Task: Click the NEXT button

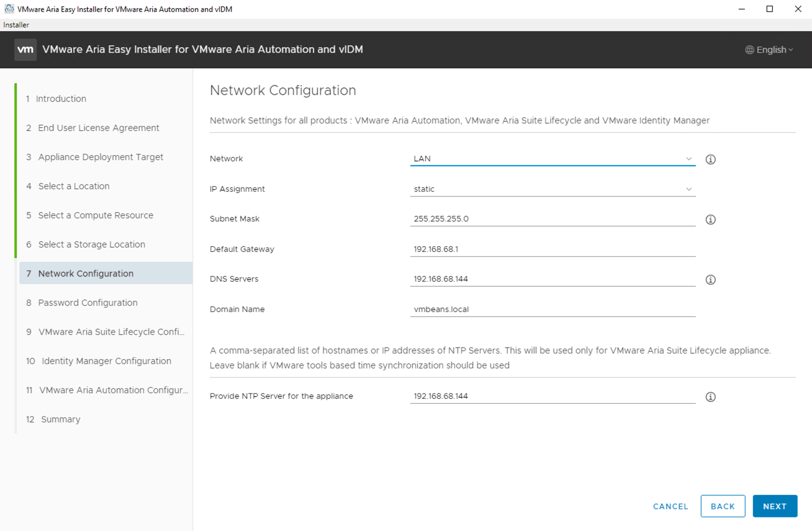Action: [x=775, y=506]
